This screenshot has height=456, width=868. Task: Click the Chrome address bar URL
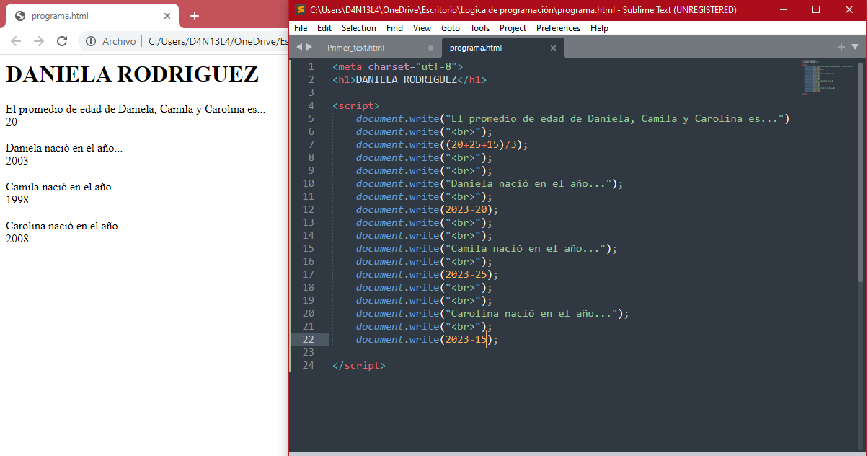tap(218, 41)
